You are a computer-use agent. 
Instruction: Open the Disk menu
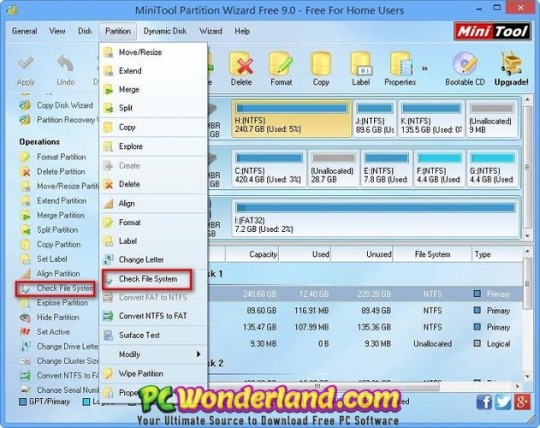pyautogui.click(x=85, y=31)
